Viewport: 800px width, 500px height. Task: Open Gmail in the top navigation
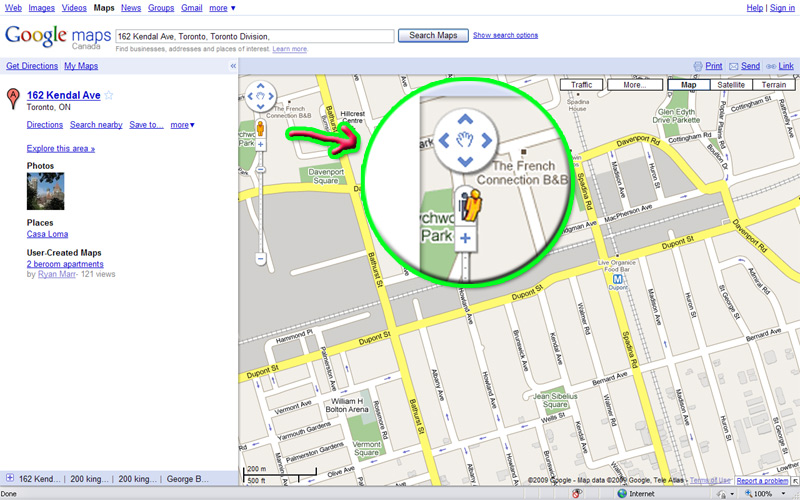pyautogui.click(x=191, y=8)
